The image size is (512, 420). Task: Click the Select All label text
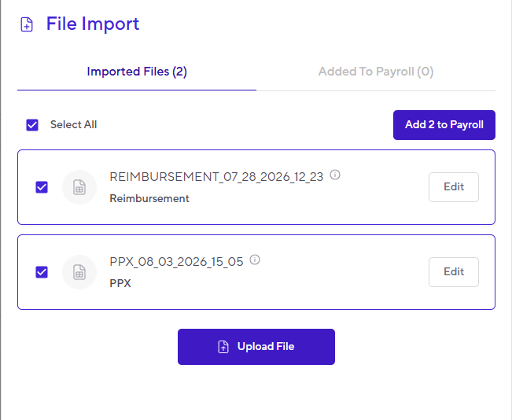tap(73, 124)
